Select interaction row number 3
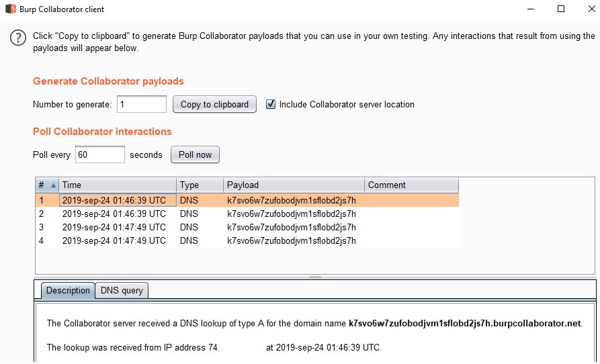 click(247, 227)
